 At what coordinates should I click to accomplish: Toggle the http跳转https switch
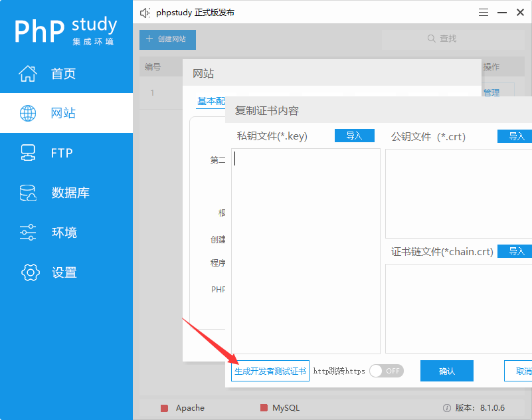[387, 371]
